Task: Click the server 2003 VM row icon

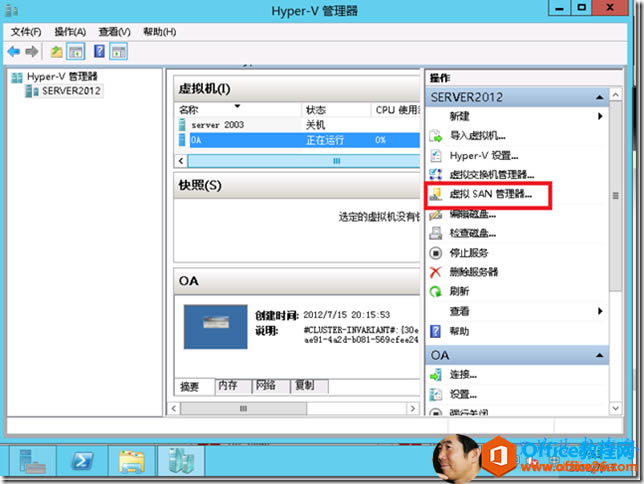Action: (182, 124)
